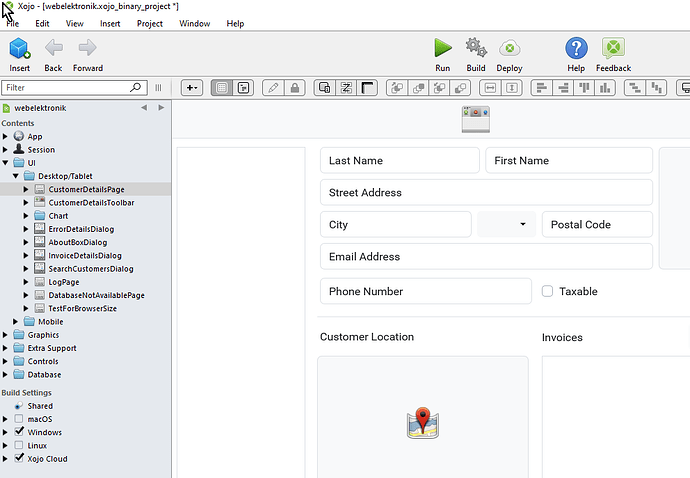Click the map pin location viewer
Screen dimensions: 690x478
coord(422,423)
